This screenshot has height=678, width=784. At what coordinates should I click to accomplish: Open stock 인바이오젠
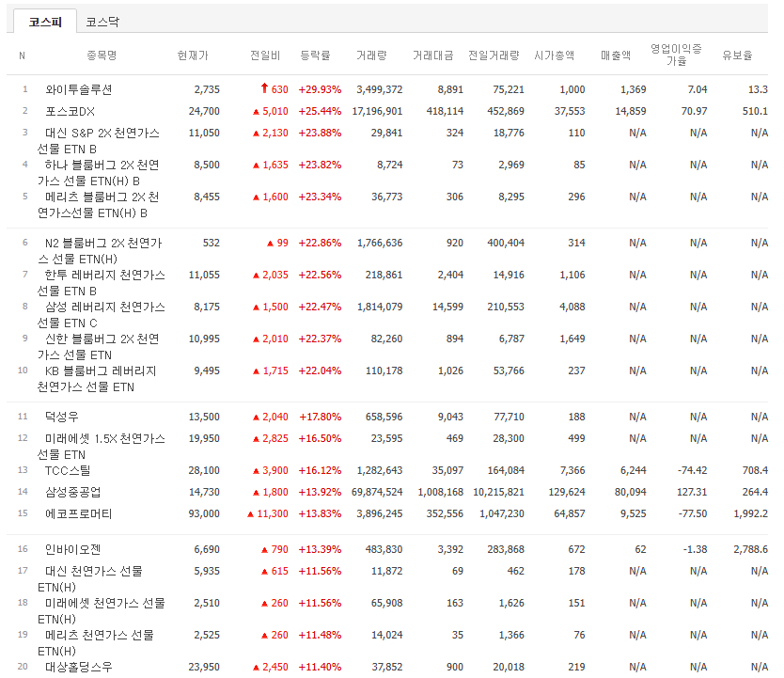pos(73,549)
